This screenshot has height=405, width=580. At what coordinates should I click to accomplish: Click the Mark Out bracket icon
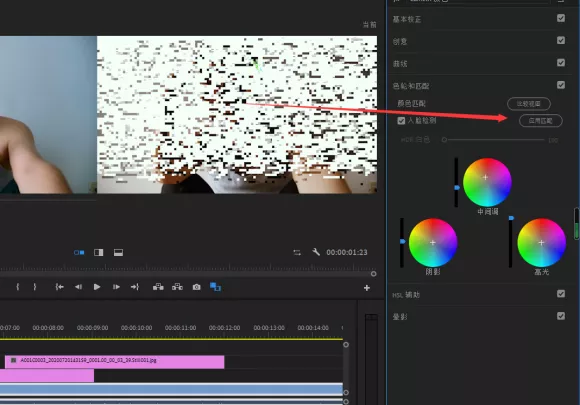pos(35,287)
